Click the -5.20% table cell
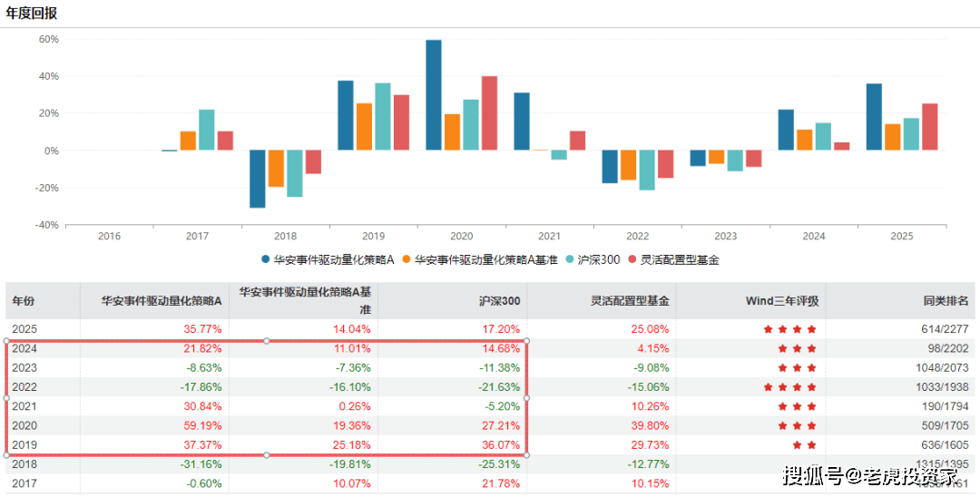Viewport: 980px width, 497px height. pos(502,406)
